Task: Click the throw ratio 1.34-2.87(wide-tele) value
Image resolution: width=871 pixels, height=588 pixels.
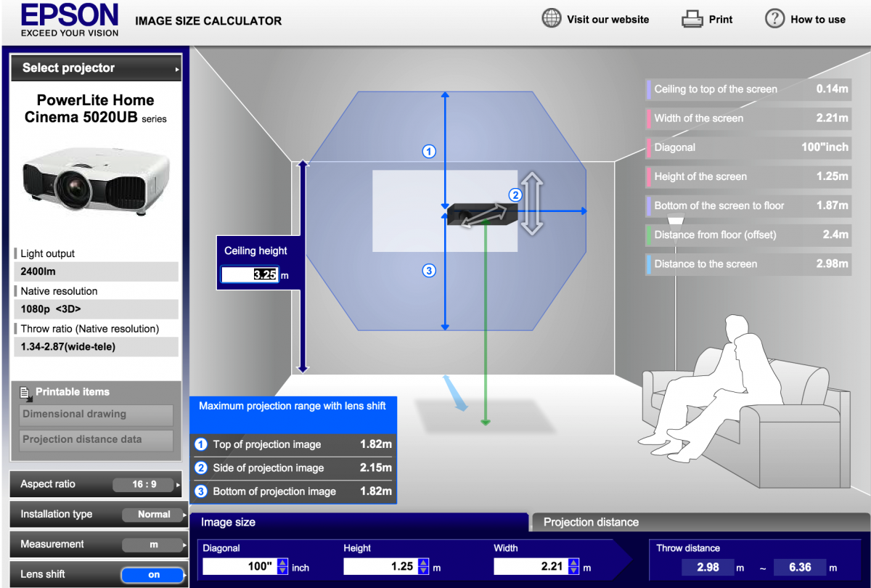Action: tap(96, 347)
